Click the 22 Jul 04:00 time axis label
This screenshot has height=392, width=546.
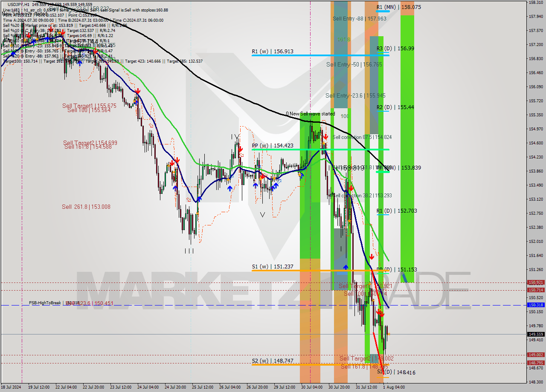(x=66, y=387)
